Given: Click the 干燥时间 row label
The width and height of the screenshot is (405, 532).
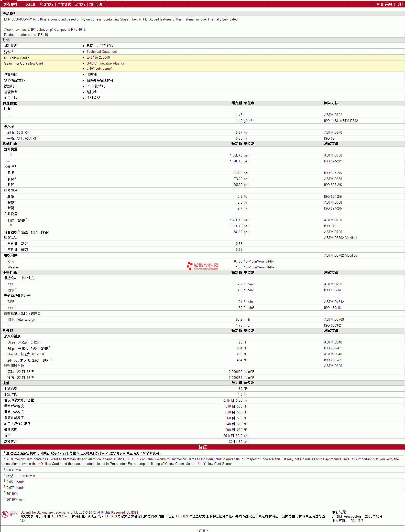Looking at the screenshot, I should [x=10, y=394].
